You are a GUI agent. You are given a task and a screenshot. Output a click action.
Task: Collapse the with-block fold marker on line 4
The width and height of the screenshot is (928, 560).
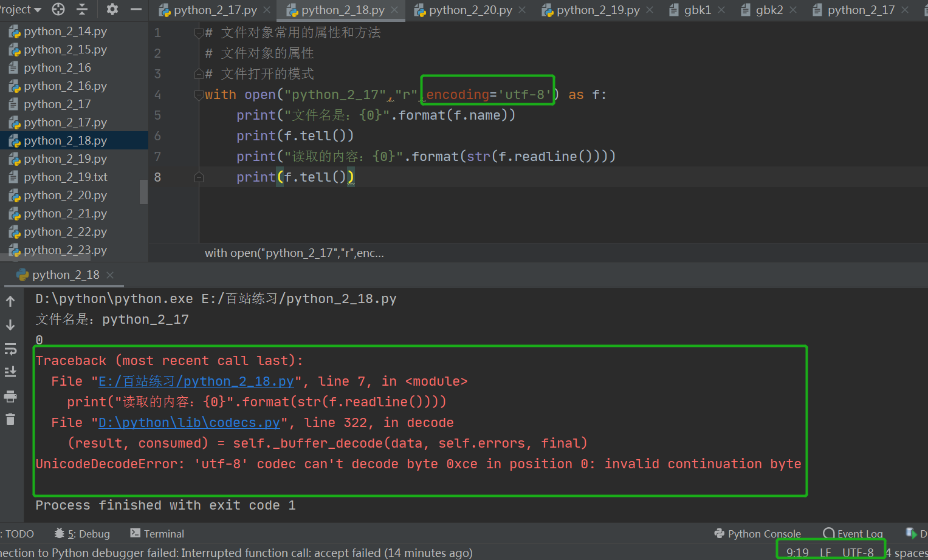point(199,95)
